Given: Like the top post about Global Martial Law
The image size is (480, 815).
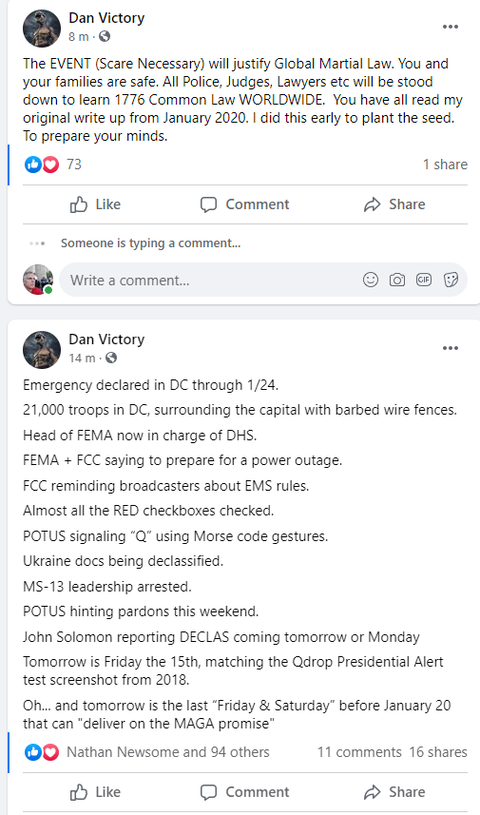Looking at the screenshot, I should coord(95,204).
